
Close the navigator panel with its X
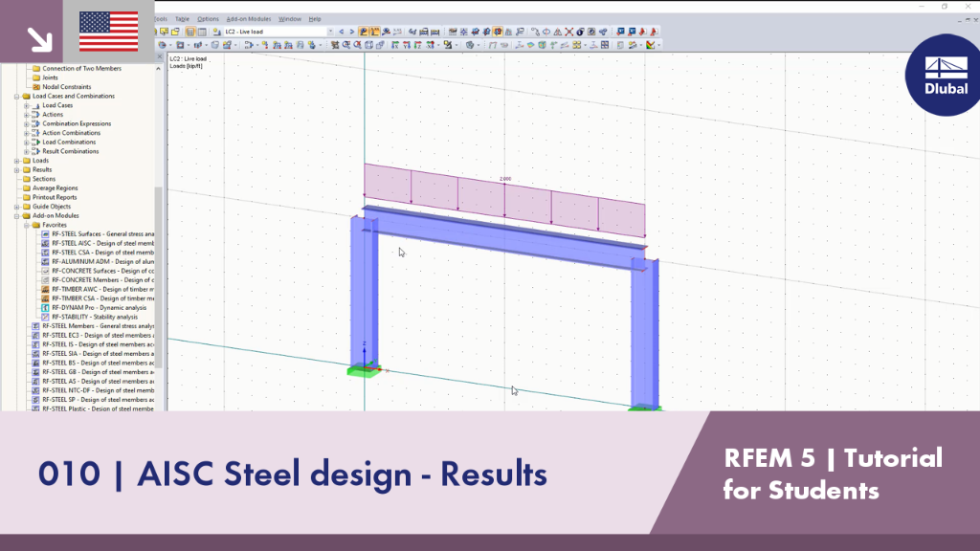pos(159,56)
